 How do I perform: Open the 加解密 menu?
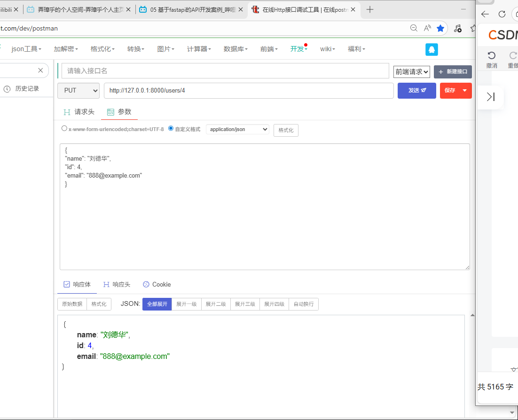click(x=66, y=49)
